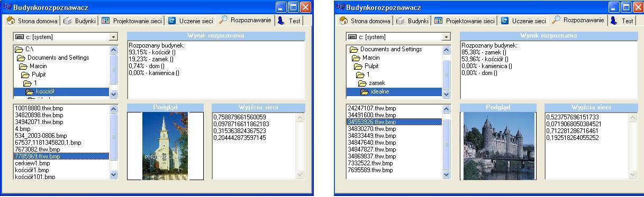
Task: Open the c: [system] drive dropdown in castle window
Action: [446, 37]
